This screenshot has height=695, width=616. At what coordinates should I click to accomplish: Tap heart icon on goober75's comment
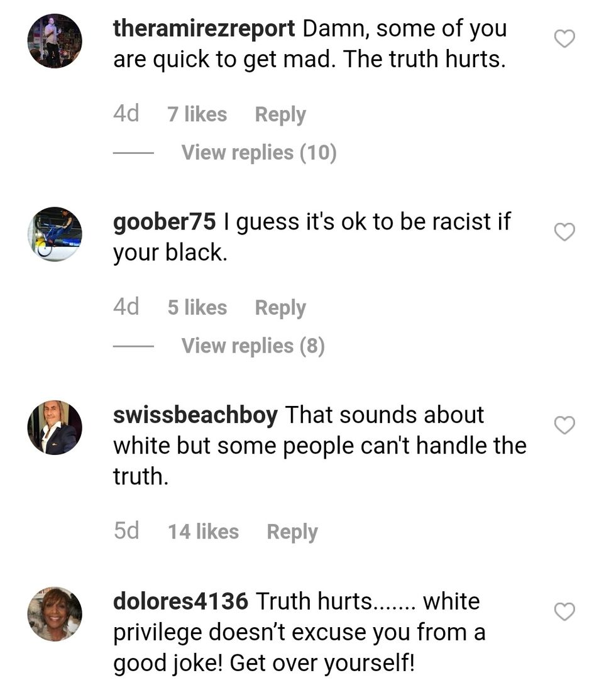click(x=564, y=232)
